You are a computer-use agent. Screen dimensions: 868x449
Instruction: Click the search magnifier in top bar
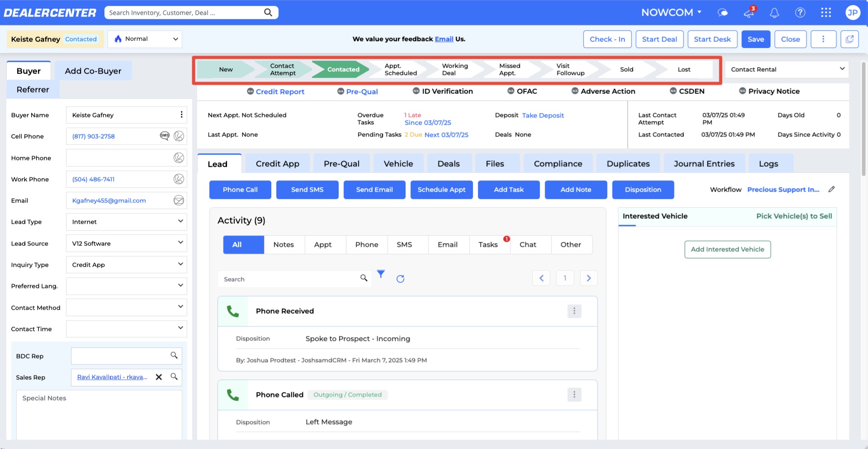[268, 13]
